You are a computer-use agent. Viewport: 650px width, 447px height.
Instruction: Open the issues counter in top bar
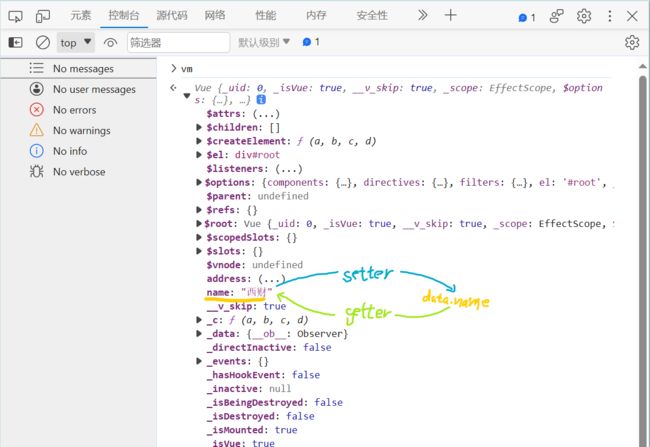point(527,17)
